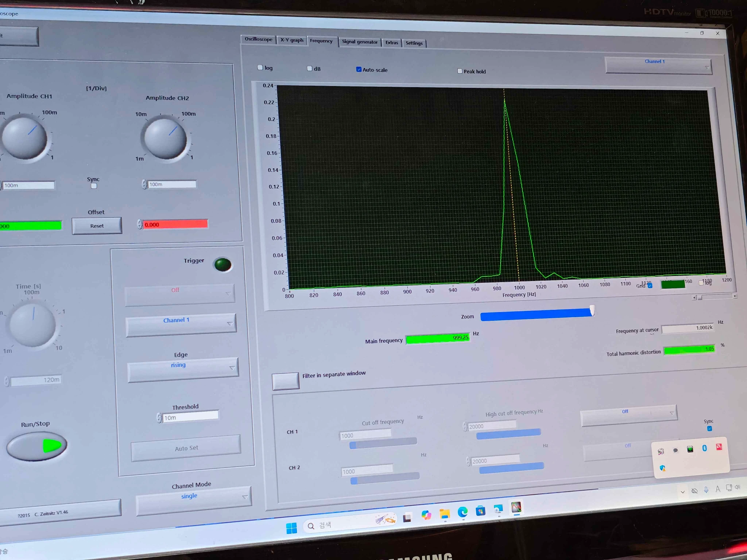Open File Explorer from the taskbar
This screenshot has width=747, height=560.
pos(444,514)
